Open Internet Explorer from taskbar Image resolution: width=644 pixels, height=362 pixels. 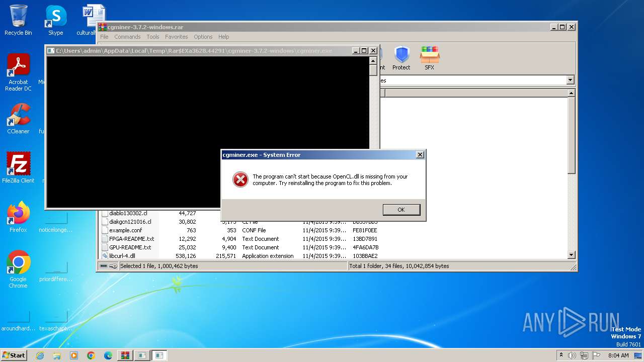coord(40,355)
